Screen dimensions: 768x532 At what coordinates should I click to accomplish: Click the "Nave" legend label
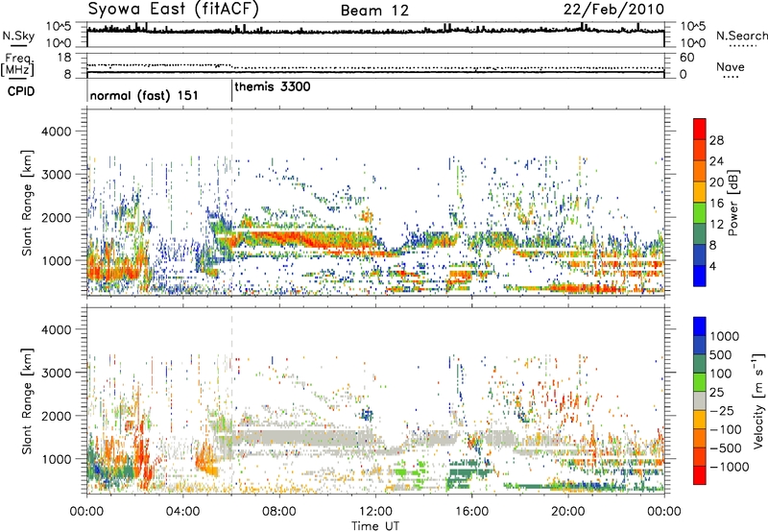(x=730, y=66)
